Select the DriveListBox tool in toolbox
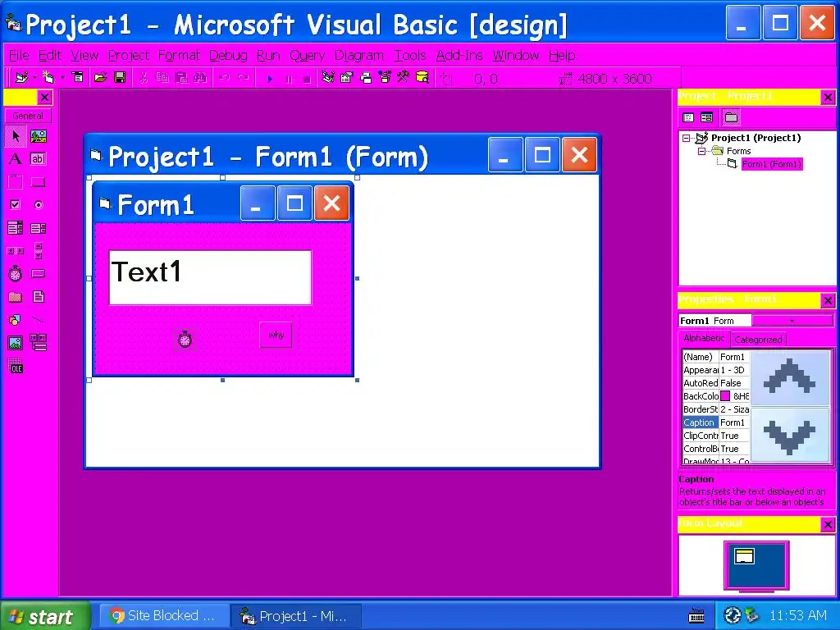Screen dimensions: 840x630 [x=38, y=274]
